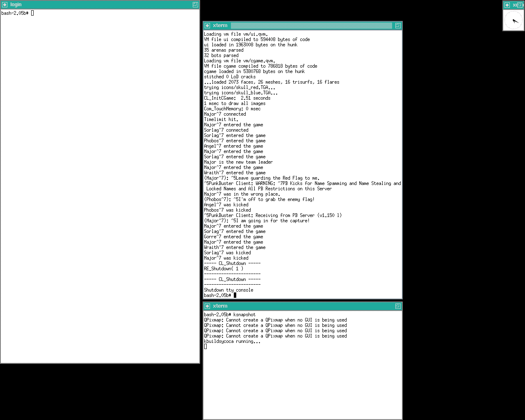Click the "Major is the new team leader" line
The height and width of the screenshot is (420, 525).
point(238,162)
